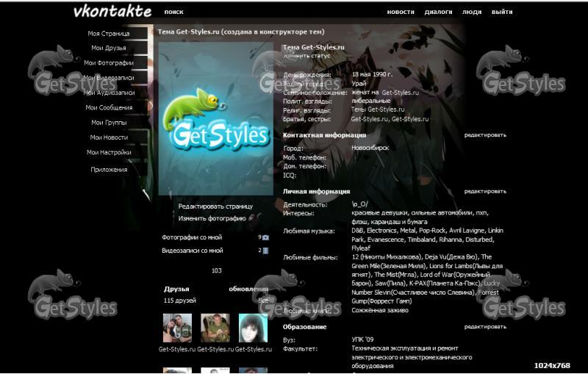Open third friend thumbnail with dark-haired girl
This screenshot has height=374, width=588.
pos(253,328)
